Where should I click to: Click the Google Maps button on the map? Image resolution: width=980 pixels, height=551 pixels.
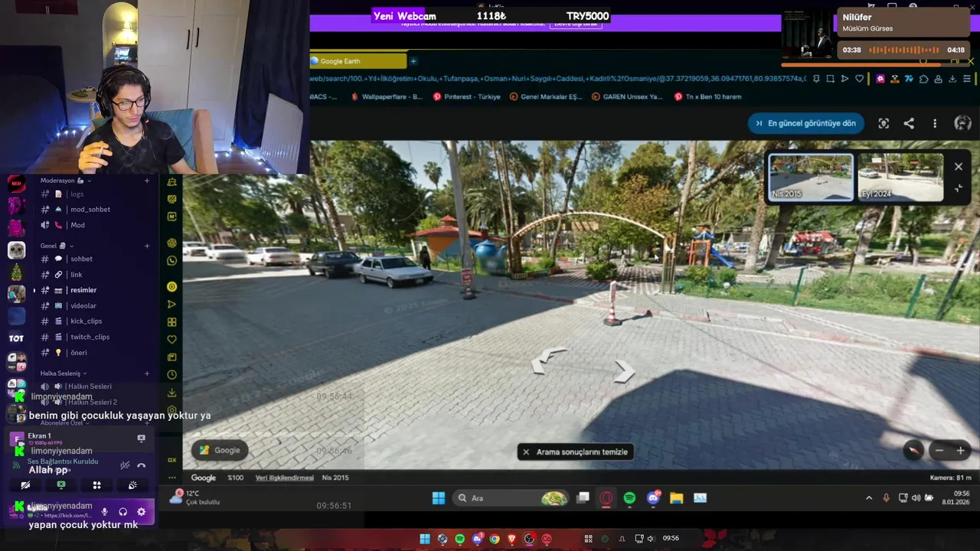[220, 450]
